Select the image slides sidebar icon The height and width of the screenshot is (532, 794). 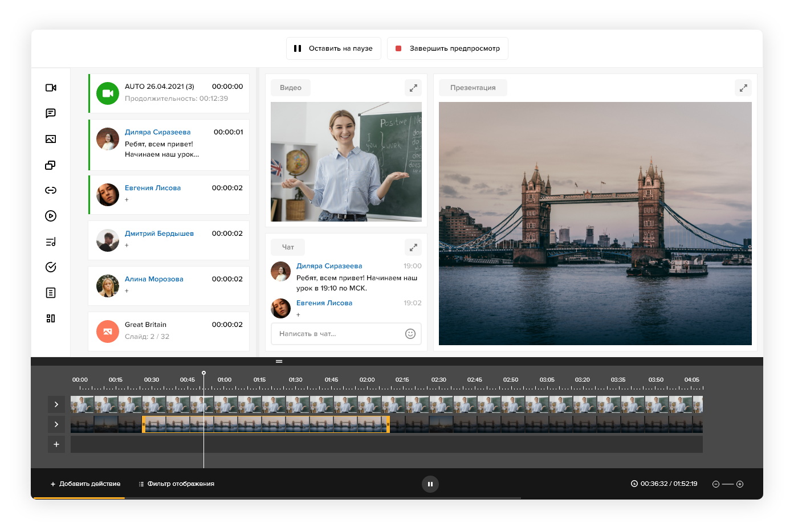51,139
